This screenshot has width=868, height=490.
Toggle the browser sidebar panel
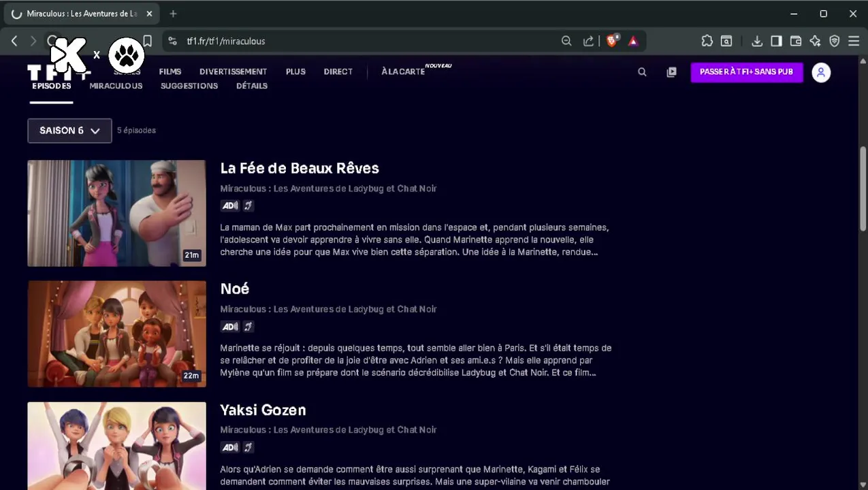776,41
